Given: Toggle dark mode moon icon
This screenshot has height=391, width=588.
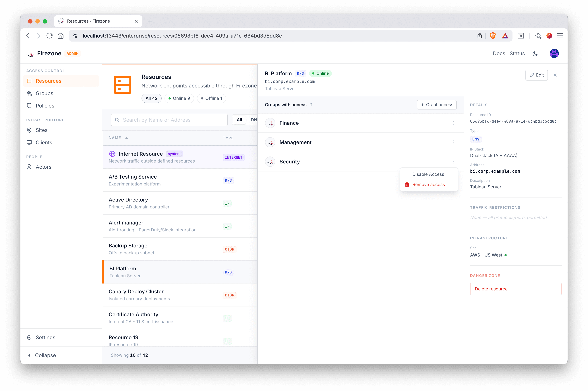Looking at the screenshot, I should [535, 54].
